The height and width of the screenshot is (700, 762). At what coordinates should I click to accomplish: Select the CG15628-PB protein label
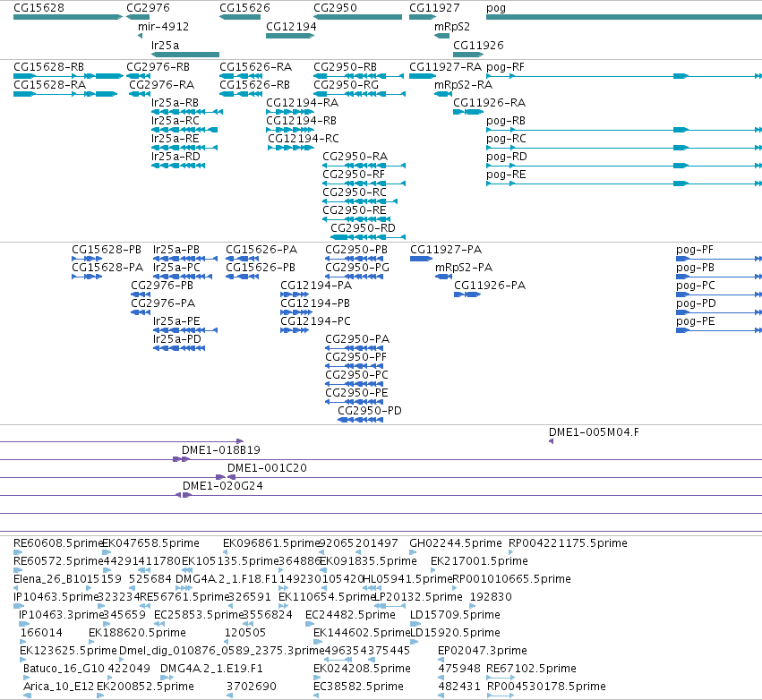107,250
